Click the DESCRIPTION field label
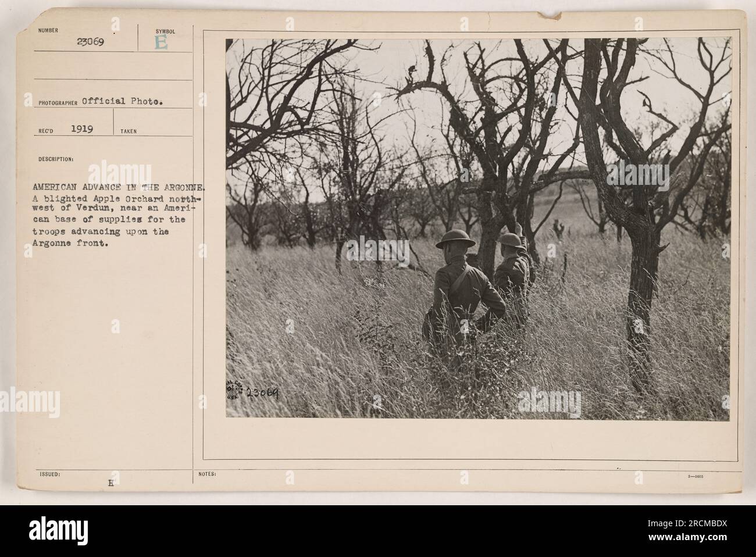756x557 pixels. coord(55,158)
